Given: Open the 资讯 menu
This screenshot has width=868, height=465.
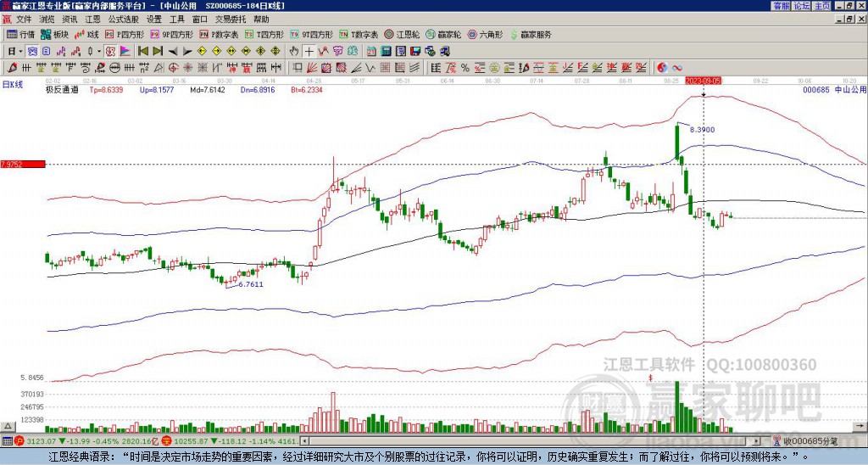Looking at the screenshot, I should [70, 20].
